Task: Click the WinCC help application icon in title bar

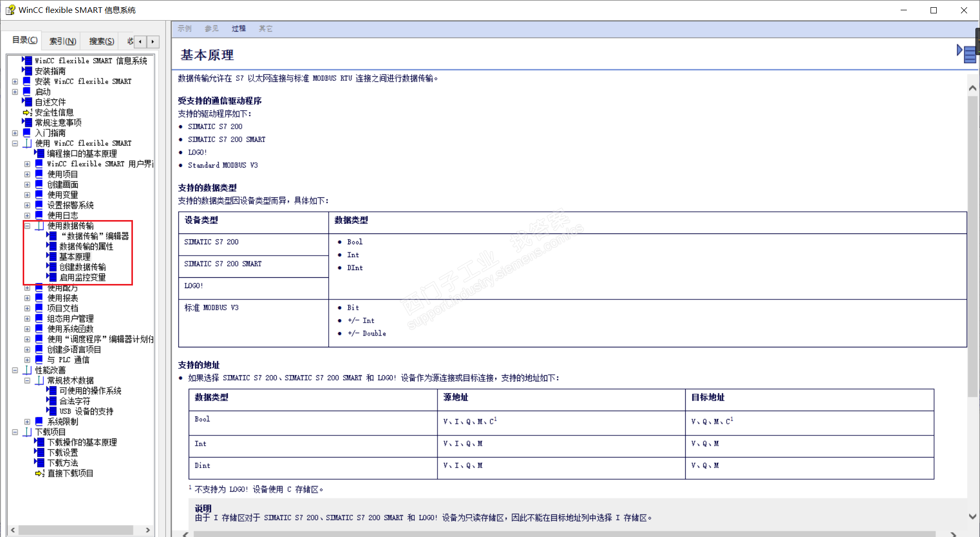Action: 10,10
